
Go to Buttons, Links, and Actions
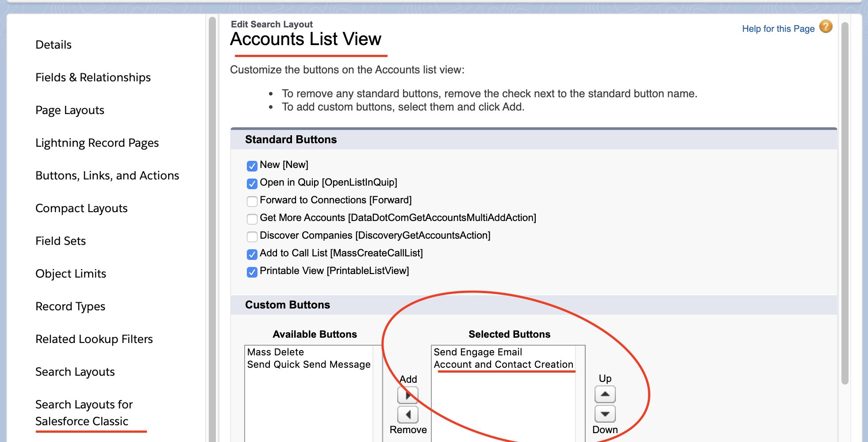107,175
